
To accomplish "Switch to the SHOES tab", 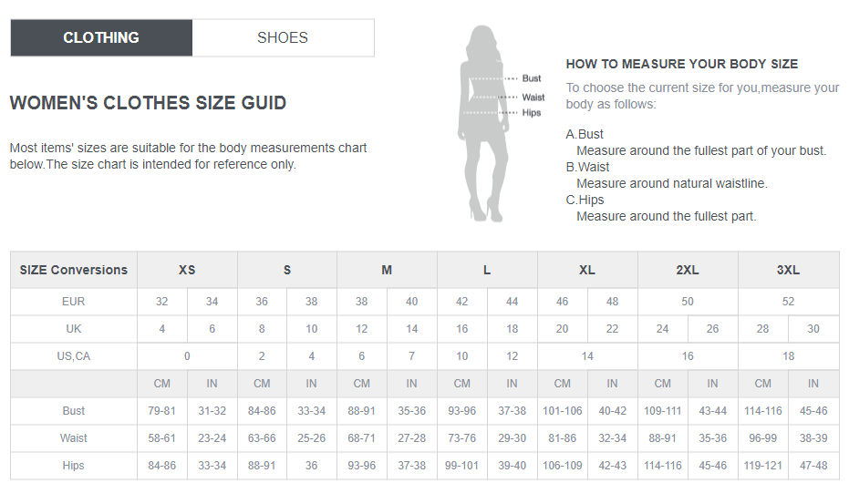I will click(283, 37).
